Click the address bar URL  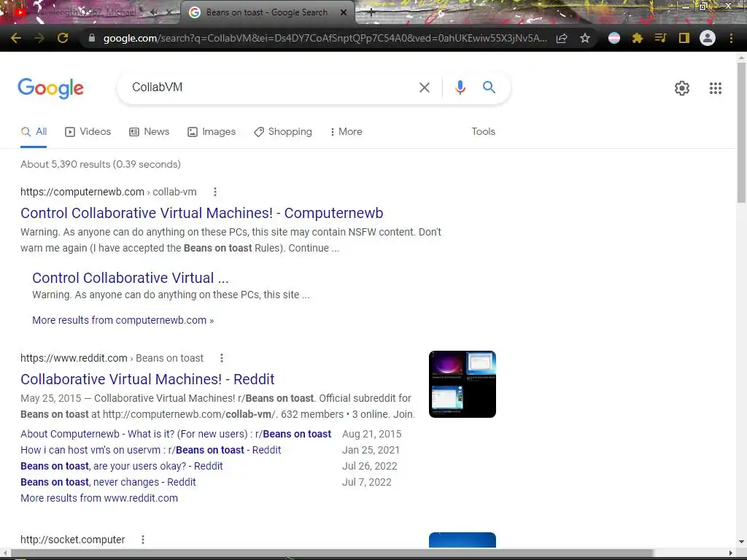tap(325, 38)
